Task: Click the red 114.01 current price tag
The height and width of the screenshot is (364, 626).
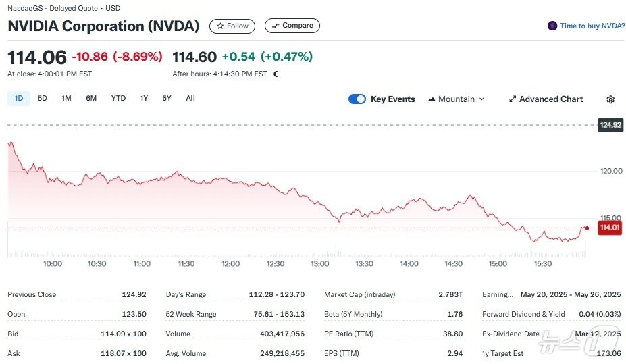Action: [x=609, y=228]
